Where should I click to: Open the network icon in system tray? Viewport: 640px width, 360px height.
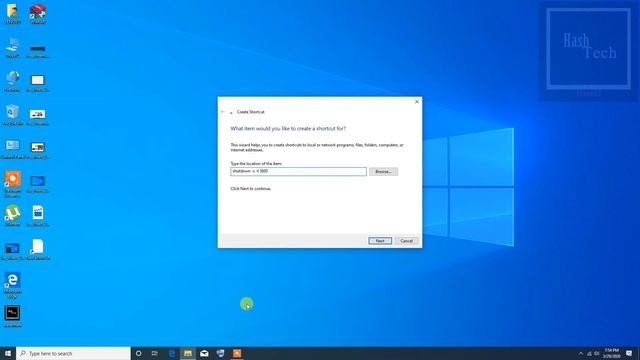coord(589,353)
